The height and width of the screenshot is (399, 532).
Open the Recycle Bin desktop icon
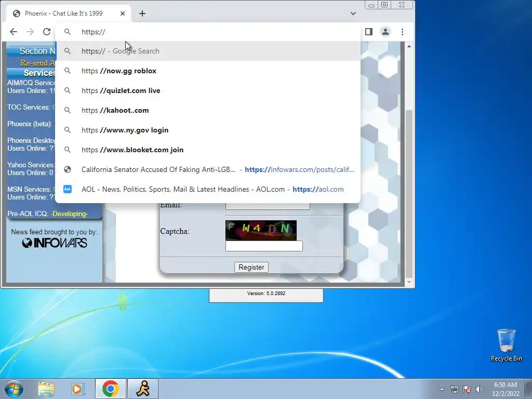[x=506, y=345]
